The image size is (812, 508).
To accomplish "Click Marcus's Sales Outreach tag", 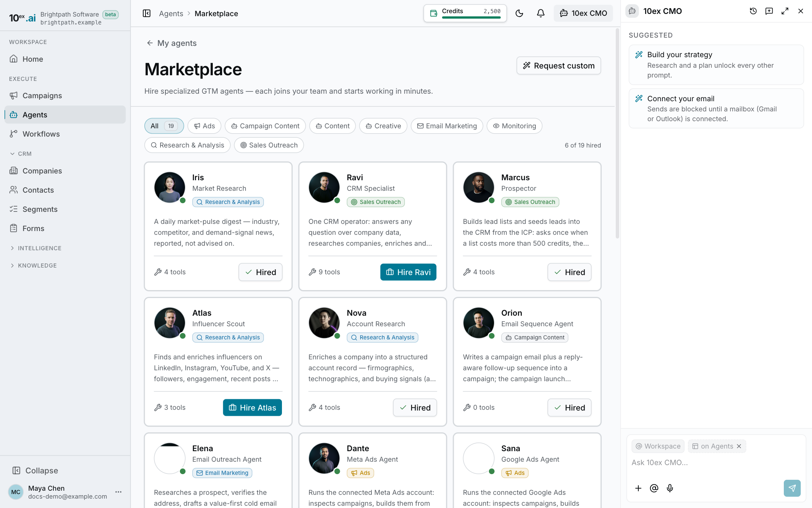I will [530, 202].
